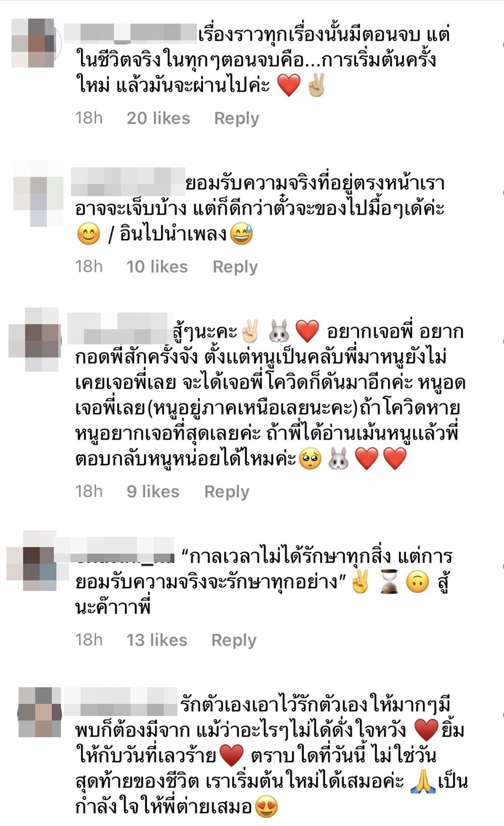
Task: Reply to the comment with 13 likes
Action: pyautogui.click(x=234, y=640)
